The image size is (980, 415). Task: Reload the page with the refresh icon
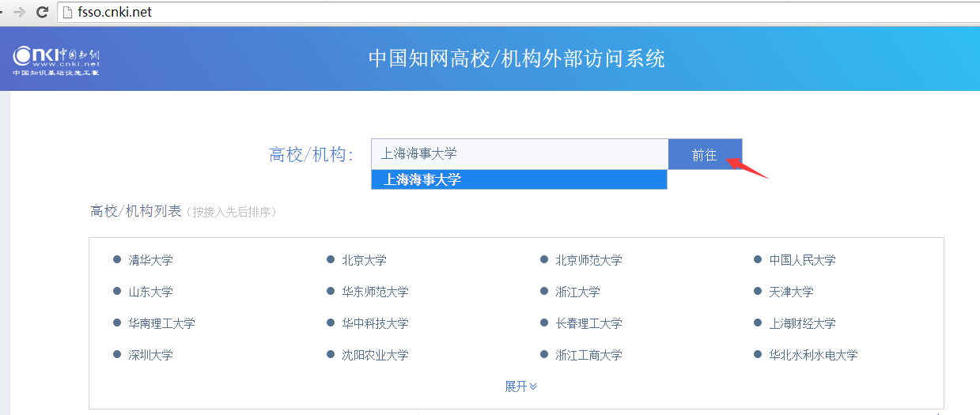click(43, 12)
